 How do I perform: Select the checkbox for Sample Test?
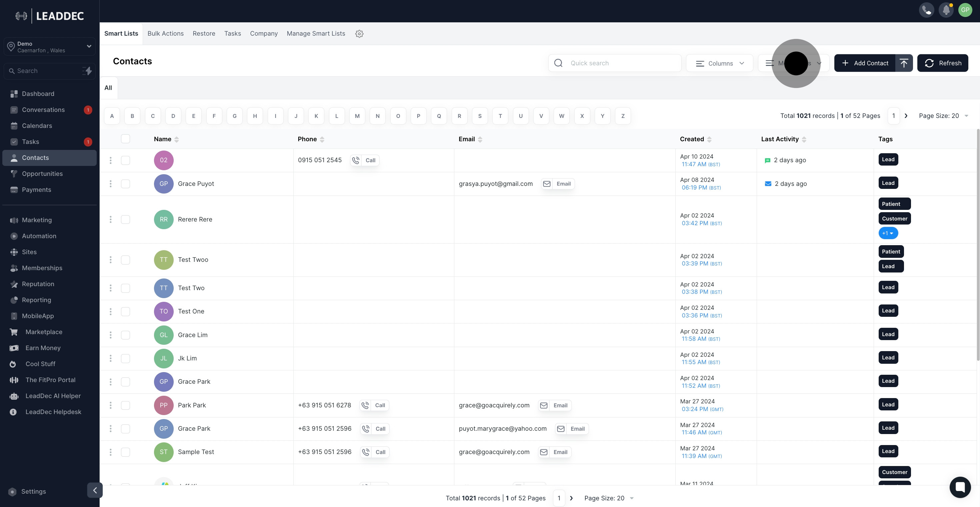[126, 452]
